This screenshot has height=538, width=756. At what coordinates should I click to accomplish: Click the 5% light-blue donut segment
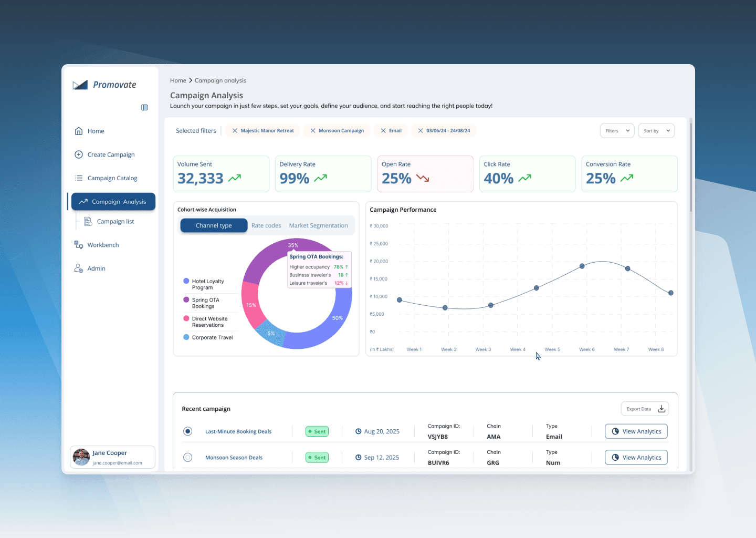pos(271,333)
